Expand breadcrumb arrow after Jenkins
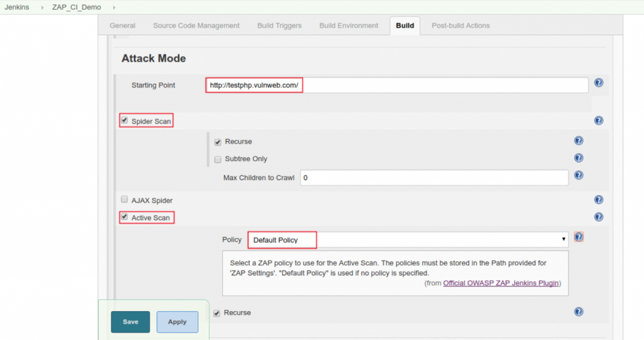Viewport: 644px width, 340px height. (42, 8)
